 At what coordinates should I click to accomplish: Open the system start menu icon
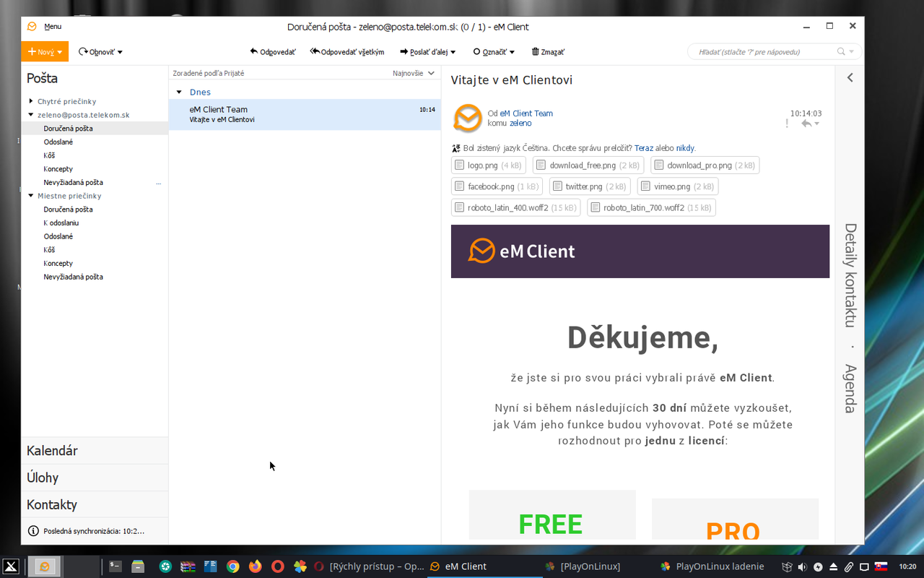click(x=11, y=566)
